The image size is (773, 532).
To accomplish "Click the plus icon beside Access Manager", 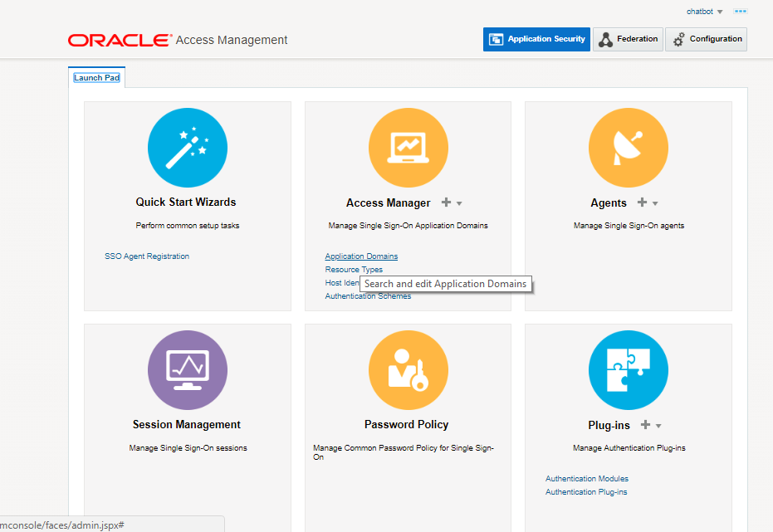I will (x=446, y=202).
